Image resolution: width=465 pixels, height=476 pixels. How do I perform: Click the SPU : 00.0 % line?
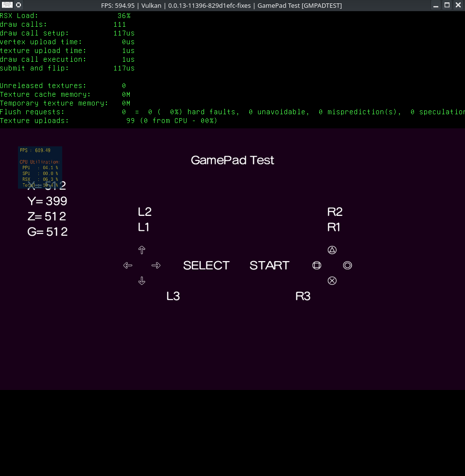pyautogui.click(x=40, y=174)
